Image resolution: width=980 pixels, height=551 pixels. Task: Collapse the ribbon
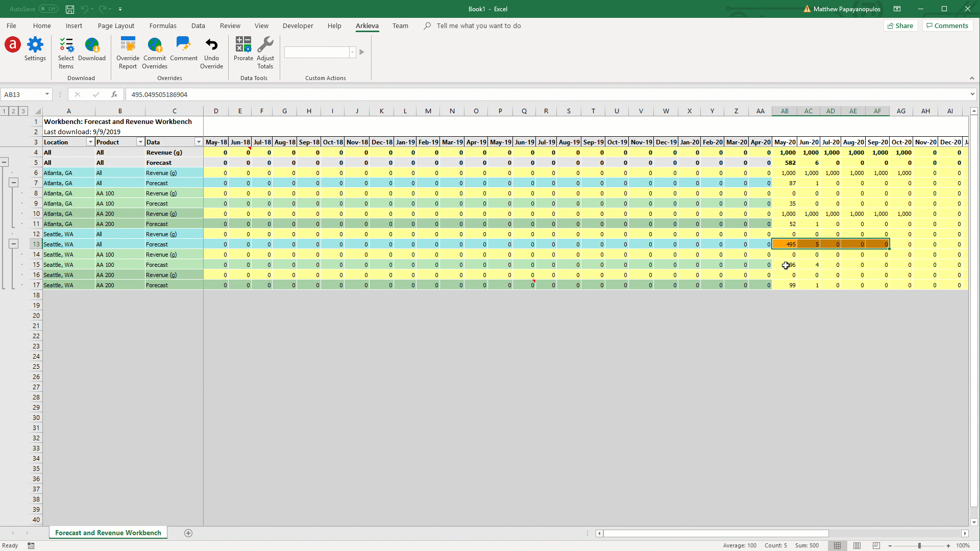[x=972, y=78]
